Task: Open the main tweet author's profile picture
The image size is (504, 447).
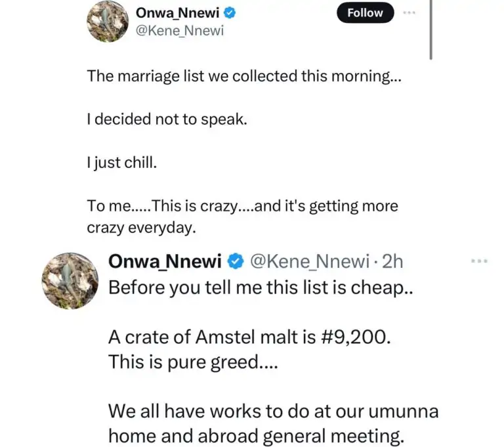Action: (x=106, y=21)
